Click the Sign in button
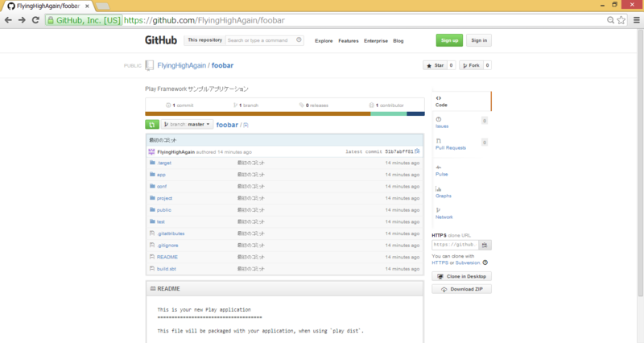Screen dimensions: 644x343 (479, 40)
